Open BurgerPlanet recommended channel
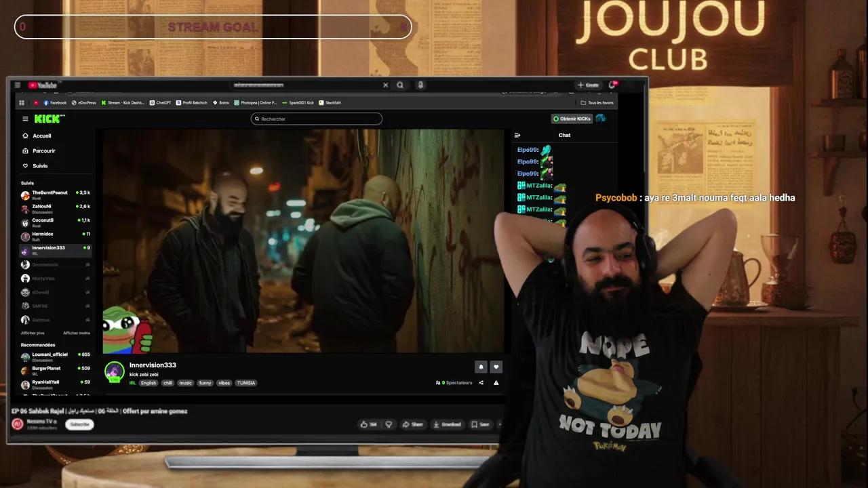Viewport: 868px width, 488px height. [56, 371]
